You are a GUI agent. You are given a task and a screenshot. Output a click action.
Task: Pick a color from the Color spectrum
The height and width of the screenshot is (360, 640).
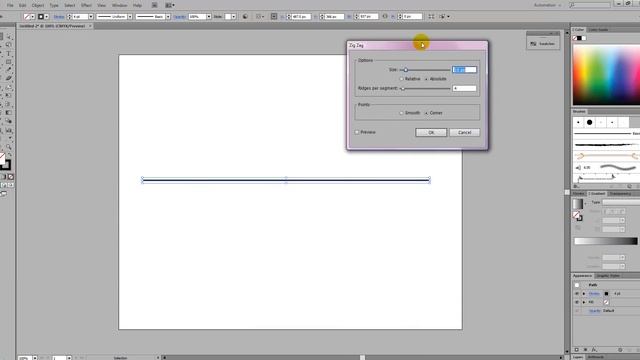coord(606,75)
